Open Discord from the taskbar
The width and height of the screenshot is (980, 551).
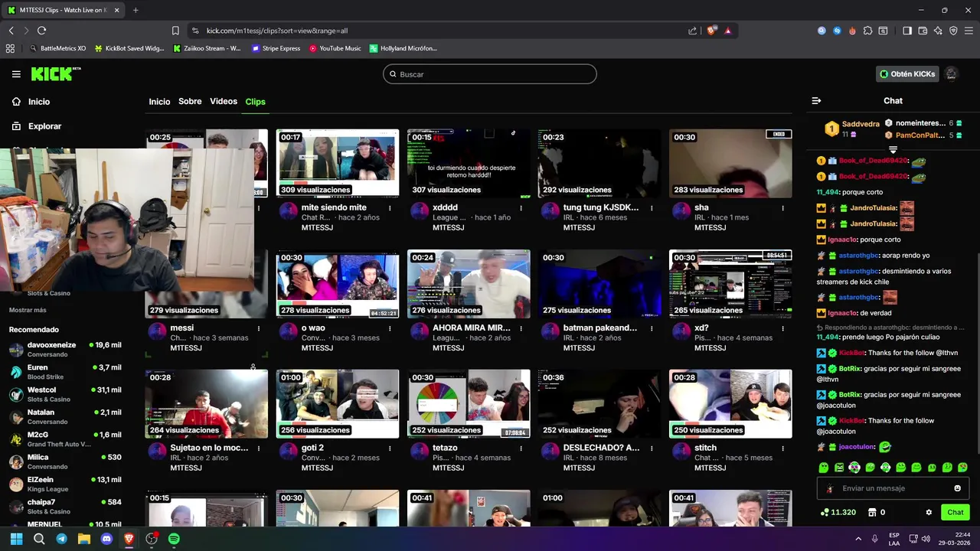(x=106, y=539)
